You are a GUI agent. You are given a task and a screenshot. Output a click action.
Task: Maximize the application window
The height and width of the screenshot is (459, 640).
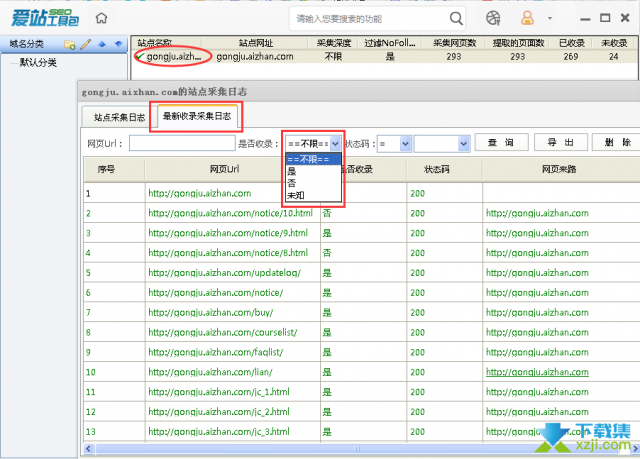(x=605, y=18)
